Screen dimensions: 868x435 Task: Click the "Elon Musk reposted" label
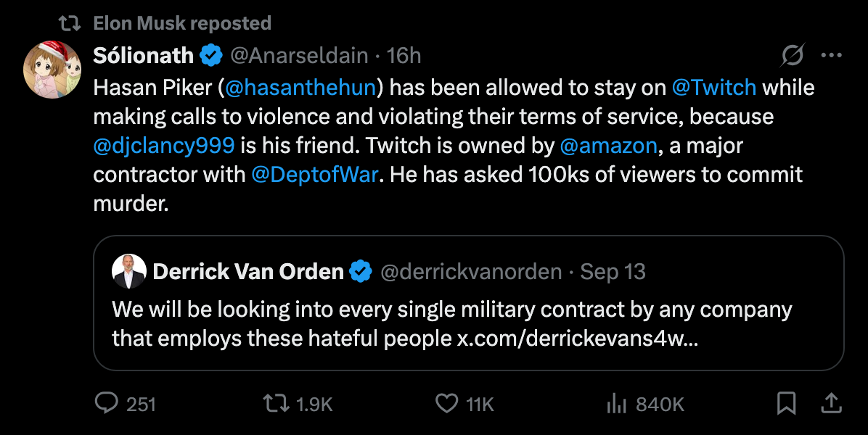[182, 23]
